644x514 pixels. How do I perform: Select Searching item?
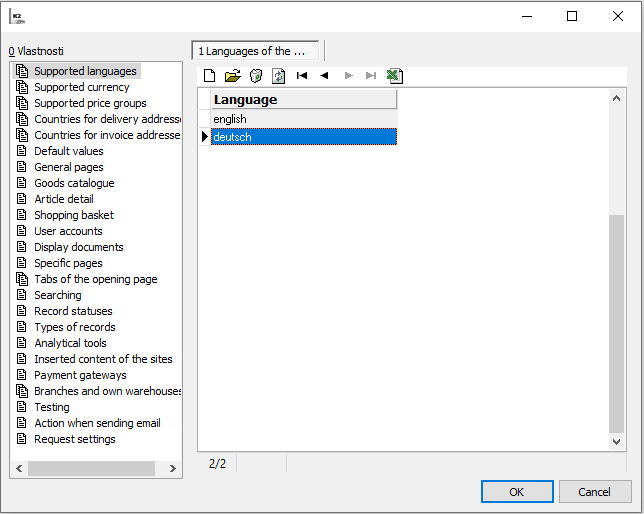pos(58,295)
